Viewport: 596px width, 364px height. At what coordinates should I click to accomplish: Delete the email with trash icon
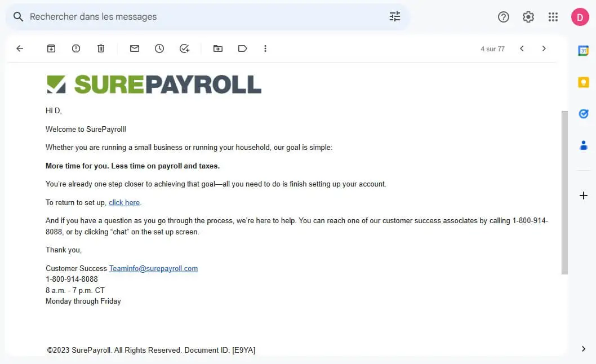point(101,48)
